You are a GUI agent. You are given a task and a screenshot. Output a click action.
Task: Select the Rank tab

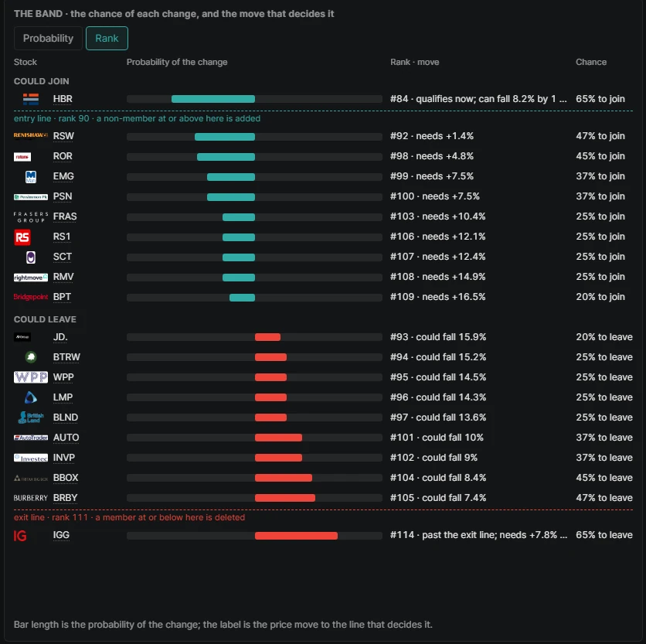coord(107,39)
